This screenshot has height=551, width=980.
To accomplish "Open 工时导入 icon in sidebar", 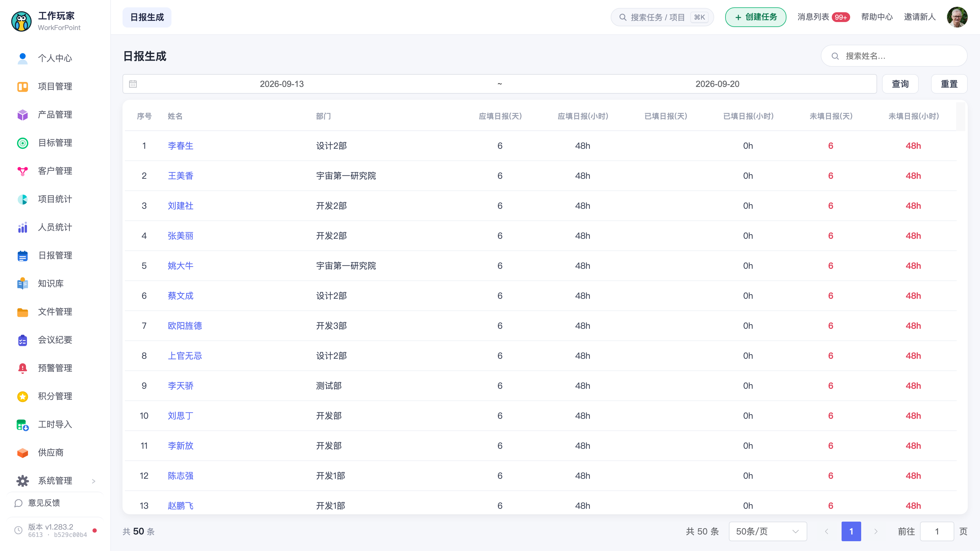I will point(22,425).
